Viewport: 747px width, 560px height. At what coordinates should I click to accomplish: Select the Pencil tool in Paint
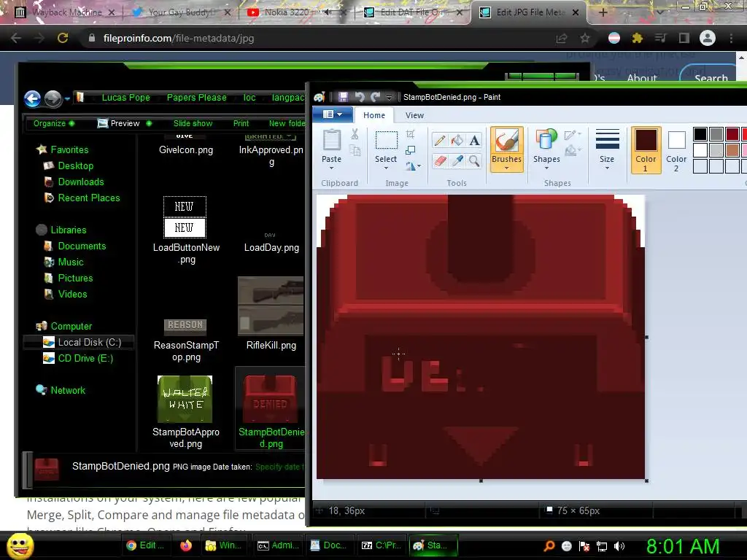[x=440, y=141]
